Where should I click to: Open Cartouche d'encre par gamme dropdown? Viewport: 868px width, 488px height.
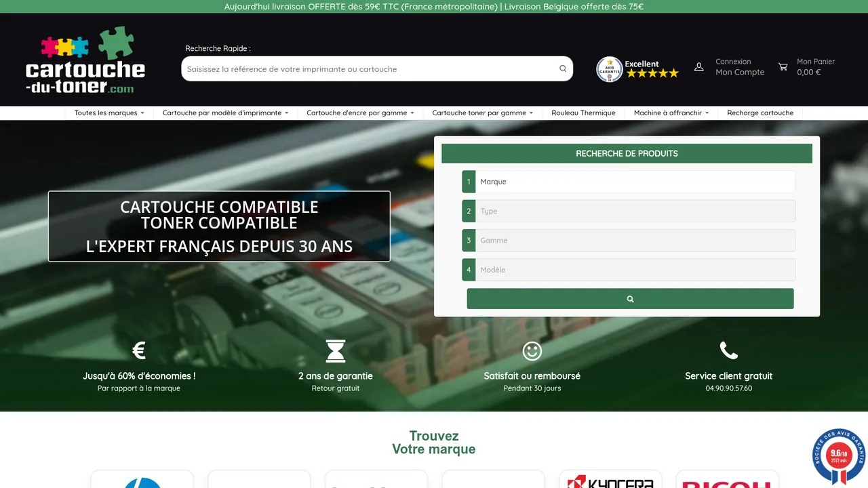[360, 113]
